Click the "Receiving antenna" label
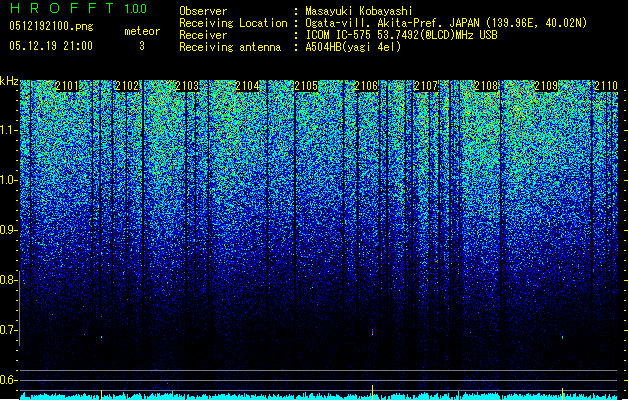Viewport: 629px width, 400px height. [x=230, y=47]
